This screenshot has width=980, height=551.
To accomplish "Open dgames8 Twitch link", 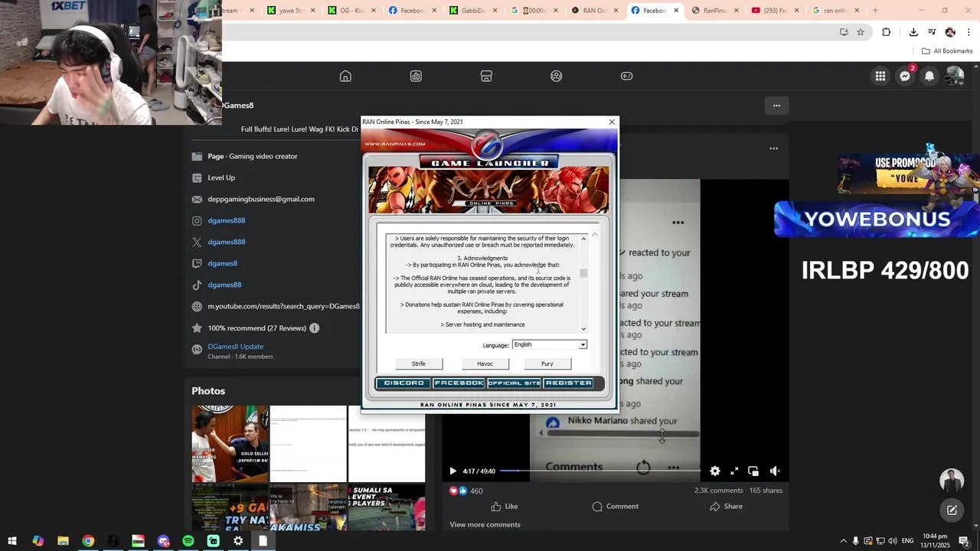I will click(x=222, y=263).
